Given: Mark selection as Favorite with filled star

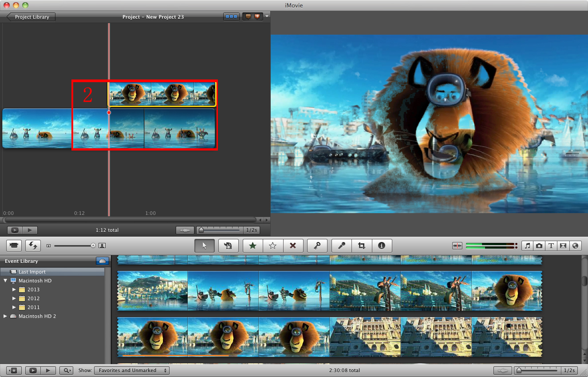Looking at the screenshot, I should pyautogui.click(x=253, y=246).
